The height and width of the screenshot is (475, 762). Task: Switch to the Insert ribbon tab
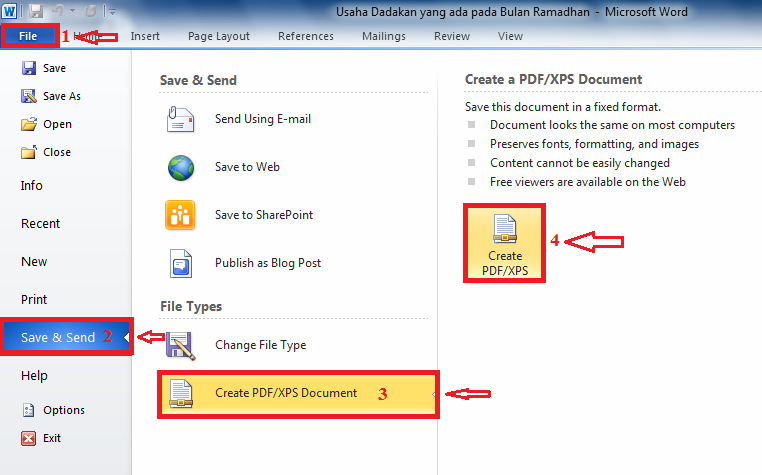tap(145, 36)
